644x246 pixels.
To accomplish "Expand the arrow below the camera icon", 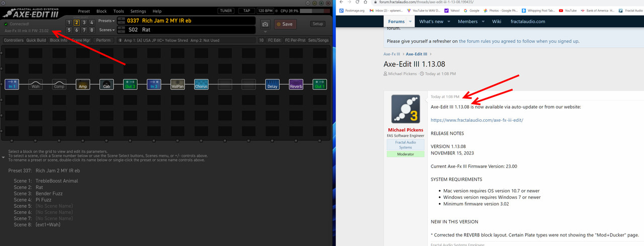I will (x=265, y=32).
